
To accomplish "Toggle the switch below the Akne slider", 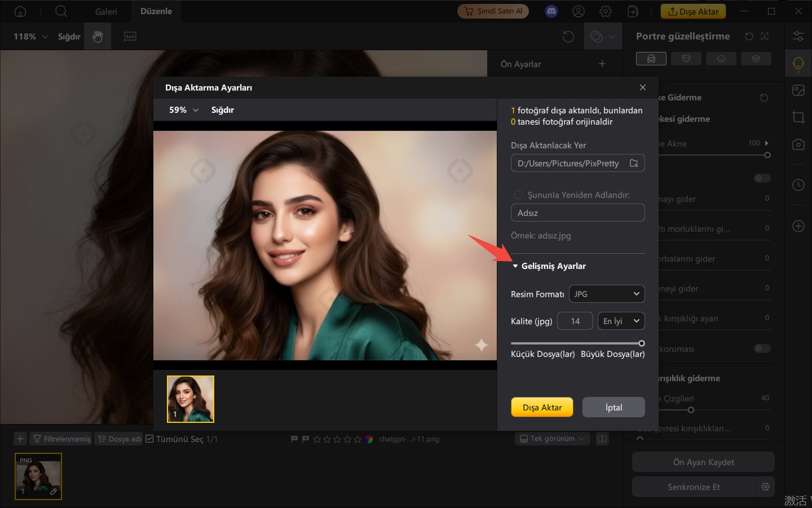I will (762, 178).
